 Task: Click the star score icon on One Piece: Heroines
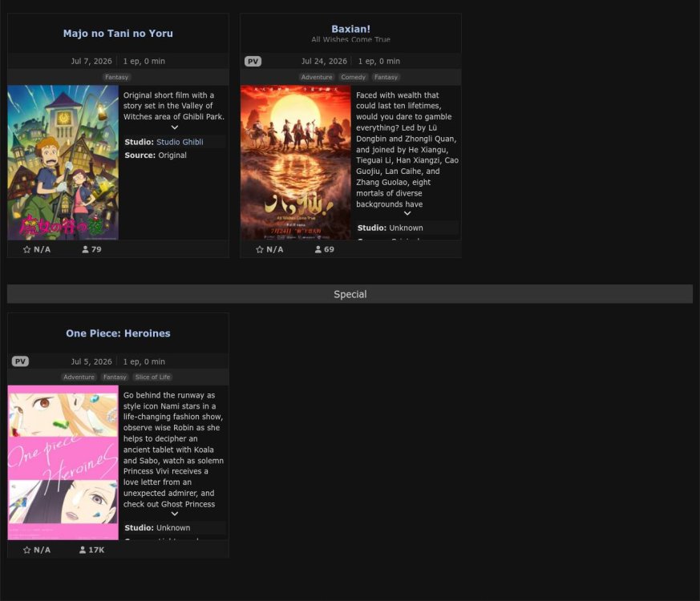tap(26, 550)
